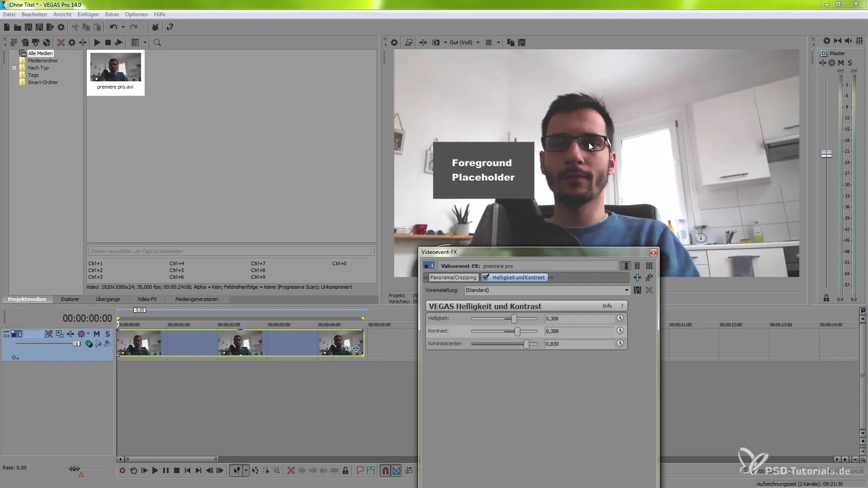Open the Voreinstellung preset dropdown

click(627, 290)
